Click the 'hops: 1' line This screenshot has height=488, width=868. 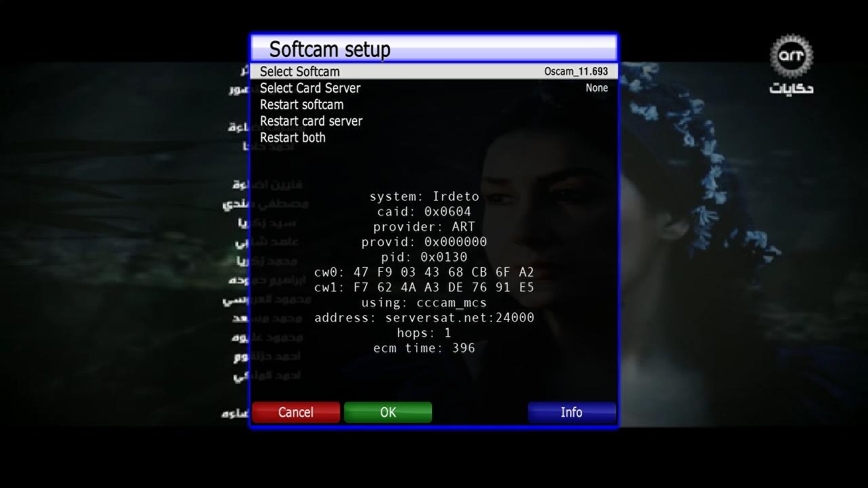[425, 333]
